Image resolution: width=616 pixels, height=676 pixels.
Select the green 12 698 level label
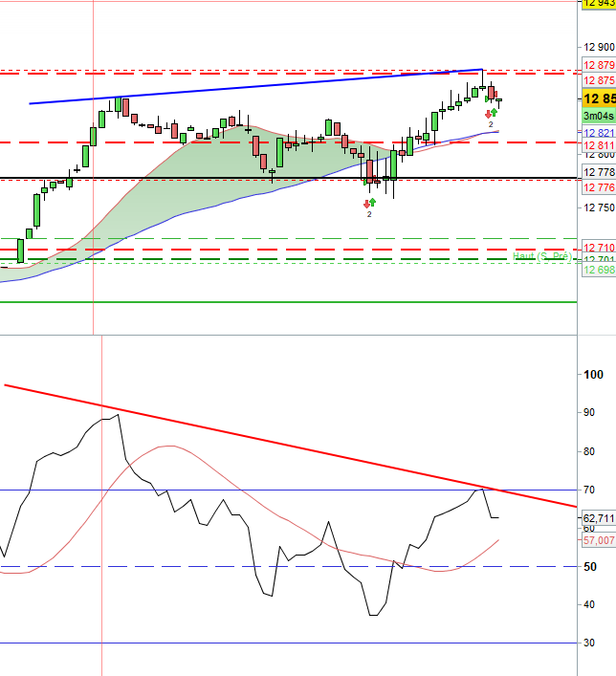599,270
